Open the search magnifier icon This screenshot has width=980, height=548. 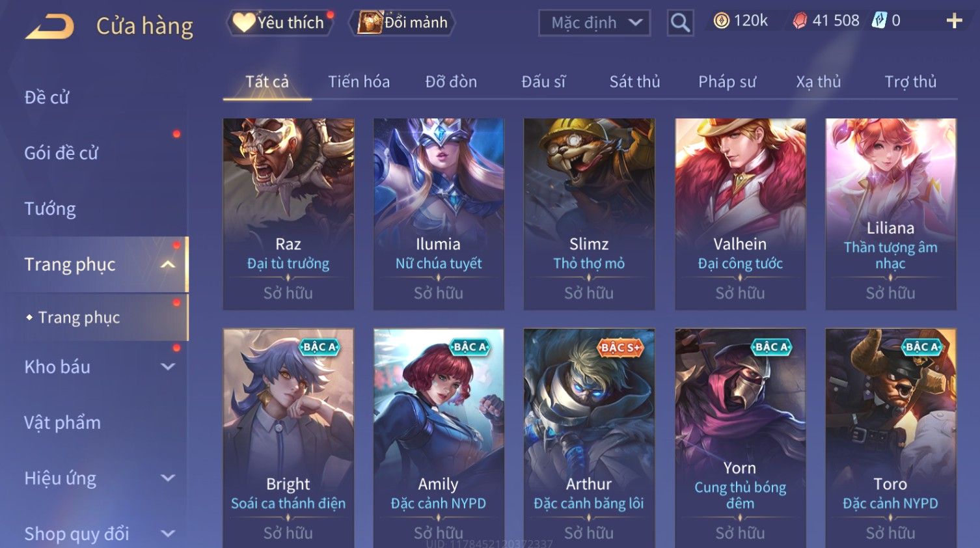click(x=680, y=23)
